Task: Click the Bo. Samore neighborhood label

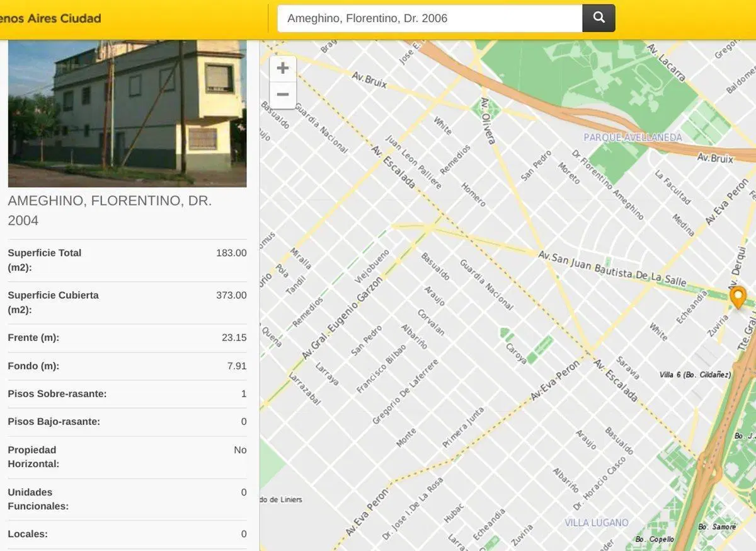Action: (717, 526)
